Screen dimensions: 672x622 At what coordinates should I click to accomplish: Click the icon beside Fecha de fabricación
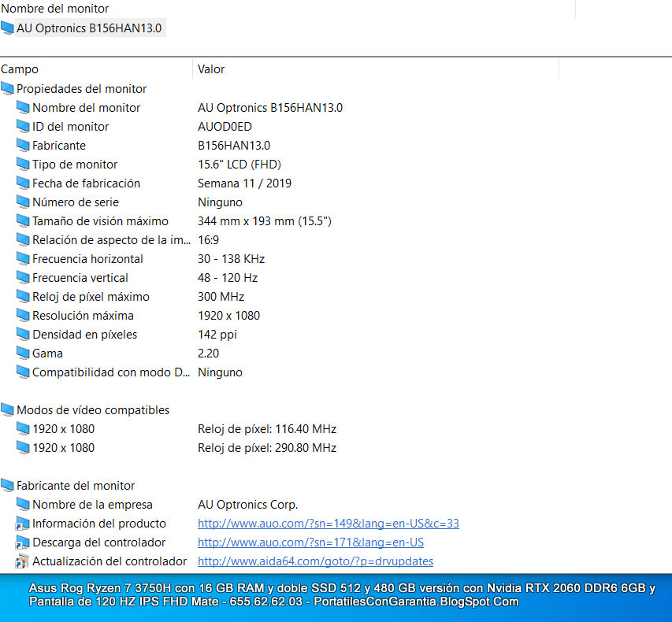click(x=23, y=183)
